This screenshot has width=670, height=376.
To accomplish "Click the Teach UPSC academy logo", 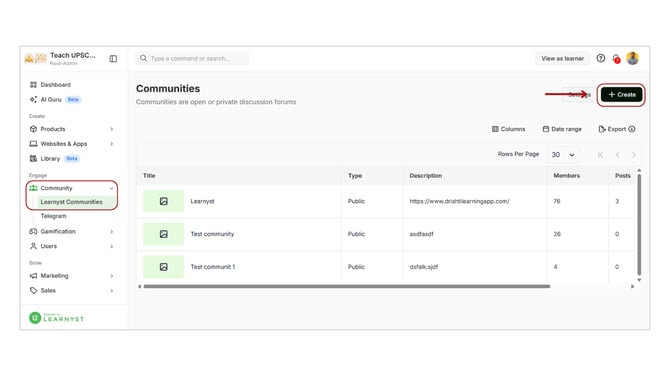I will point(35,59).
